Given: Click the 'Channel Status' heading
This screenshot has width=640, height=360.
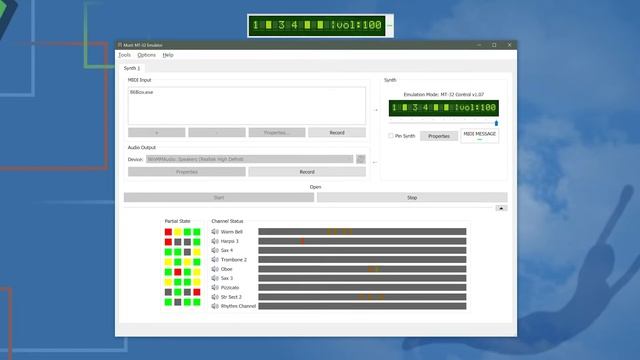Looking at the screenshot, I should coord(227,221).
